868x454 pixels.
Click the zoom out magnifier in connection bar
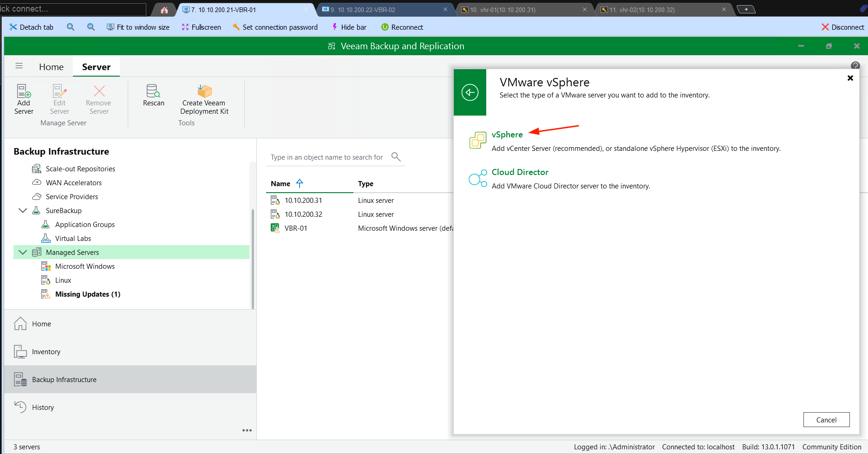click(x=91, y=27)
